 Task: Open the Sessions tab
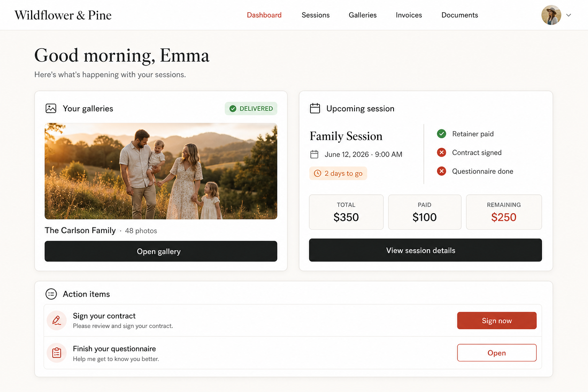point(315,15)
